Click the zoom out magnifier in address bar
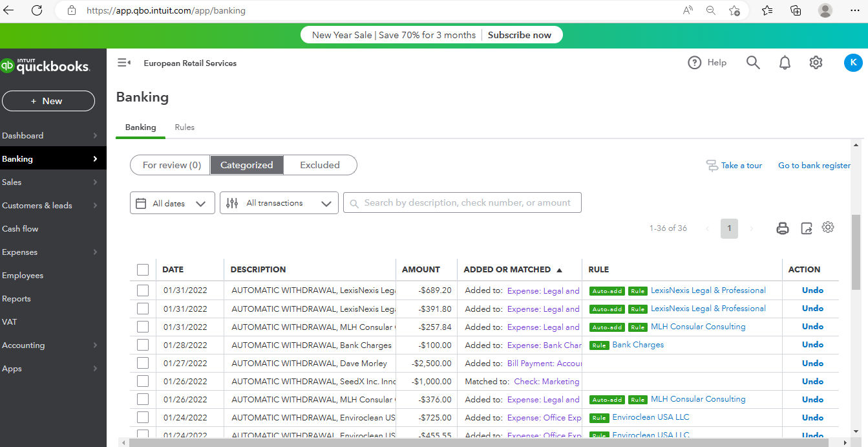 click(x=711, y=10)
